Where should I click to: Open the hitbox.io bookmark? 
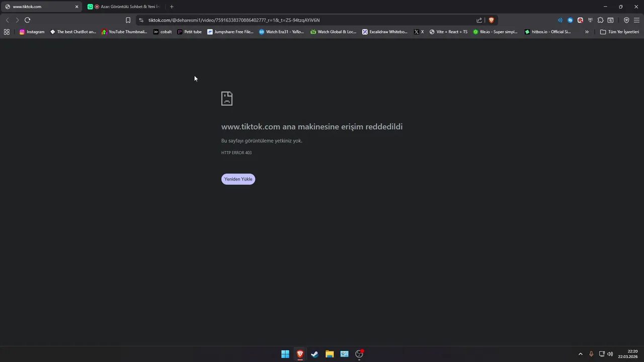tap(547, 32)
